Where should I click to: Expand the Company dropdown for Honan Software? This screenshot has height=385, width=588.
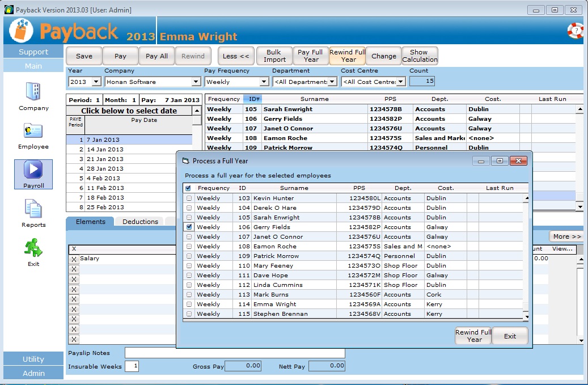(x=196, y=82)
